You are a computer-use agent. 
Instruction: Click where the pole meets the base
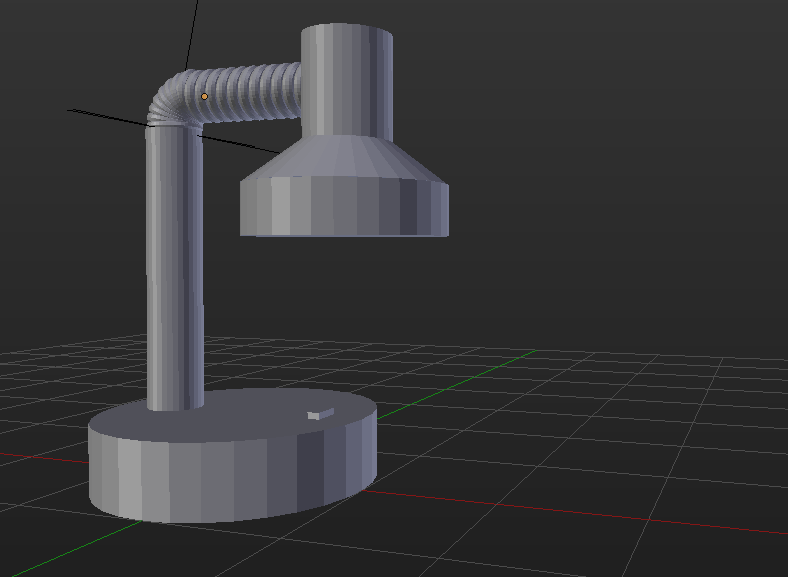pyautogui.click(x=175, y=406)
